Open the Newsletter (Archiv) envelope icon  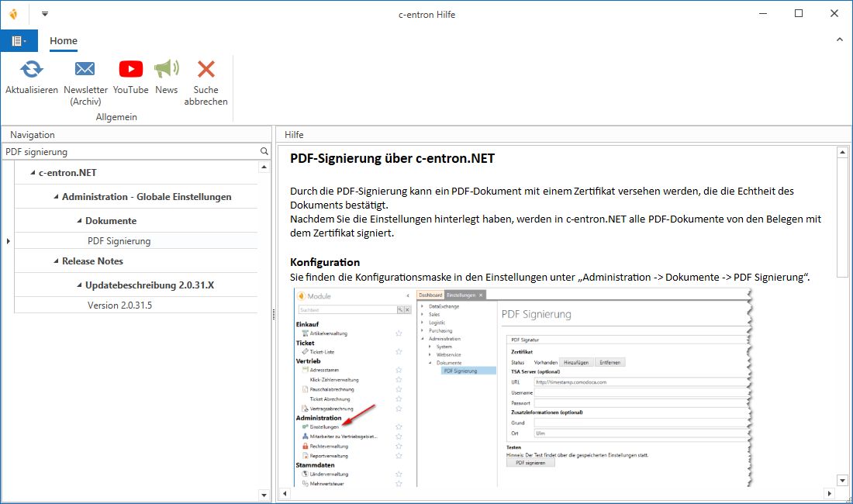tap(85, 70)
